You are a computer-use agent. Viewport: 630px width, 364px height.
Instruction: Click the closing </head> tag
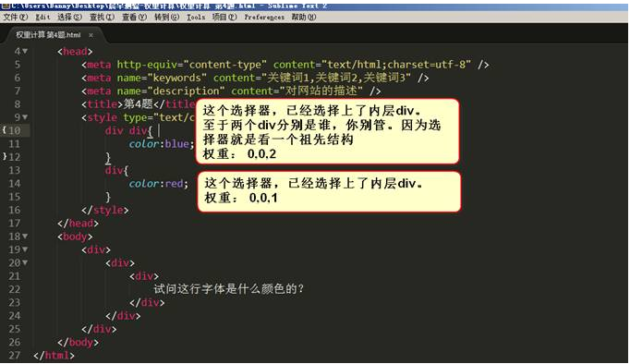78,223
